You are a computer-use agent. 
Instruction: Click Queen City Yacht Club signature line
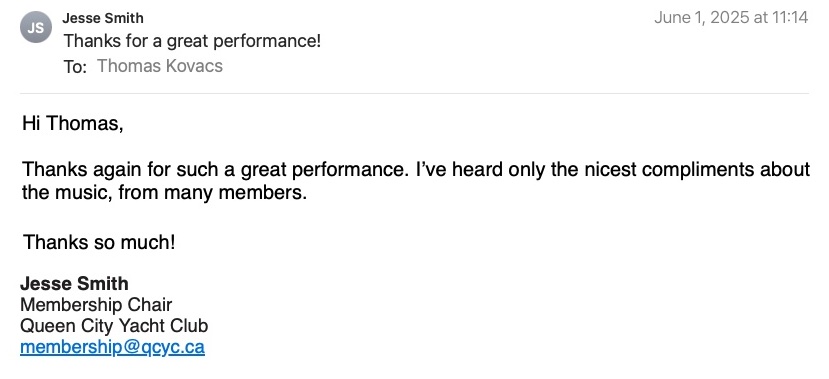tap(114, 326)
